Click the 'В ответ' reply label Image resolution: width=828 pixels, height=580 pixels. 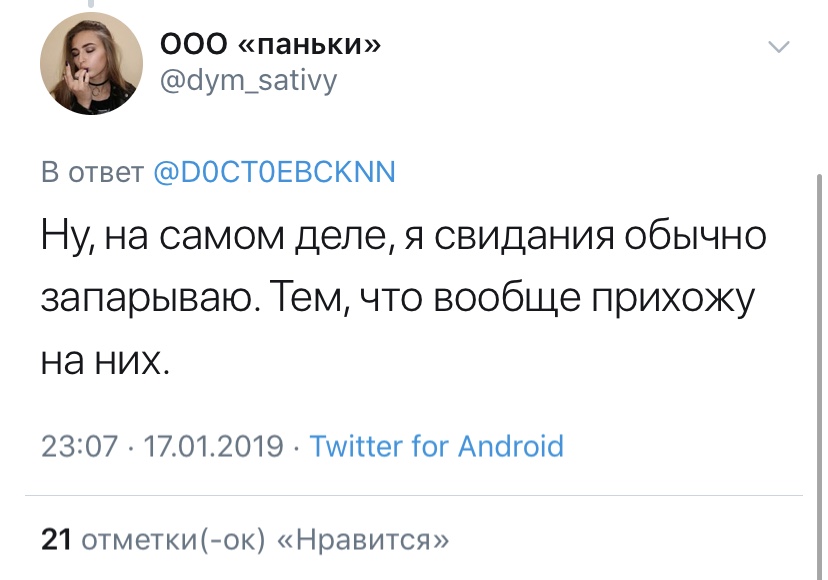click(92, 172)
